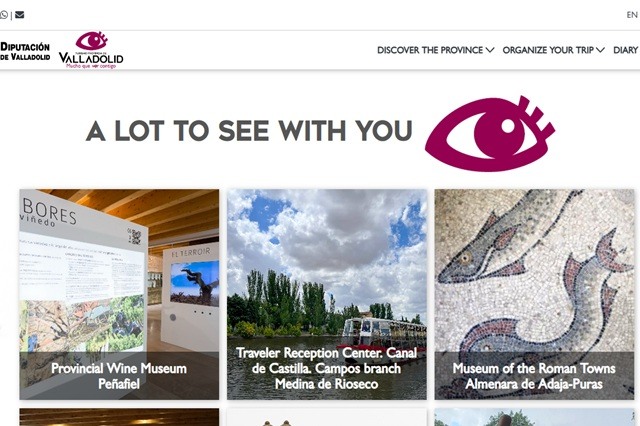Click the WhatsApp contact icon
The image size is (640, 426).
click(x=4, y=15)
